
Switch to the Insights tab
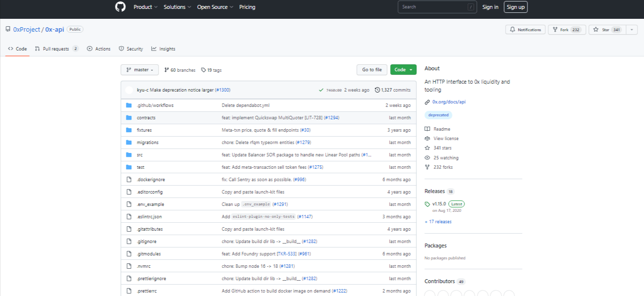coord(163,49)
